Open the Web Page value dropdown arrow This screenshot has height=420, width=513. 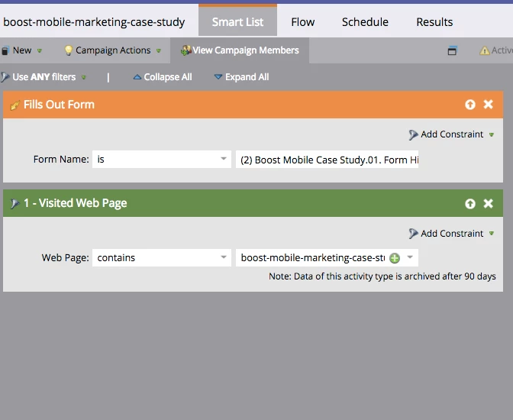pyautogui.click(x=410, y=257)
